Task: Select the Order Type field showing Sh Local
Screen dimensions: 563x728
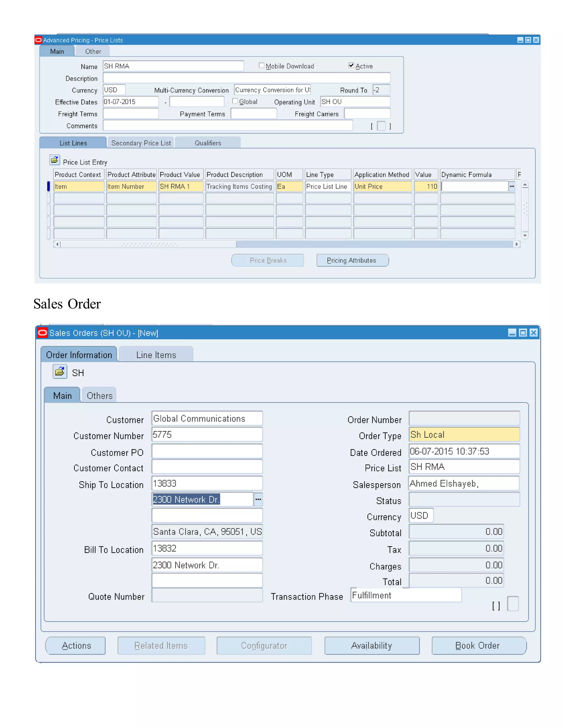Action: pos(464,435)
